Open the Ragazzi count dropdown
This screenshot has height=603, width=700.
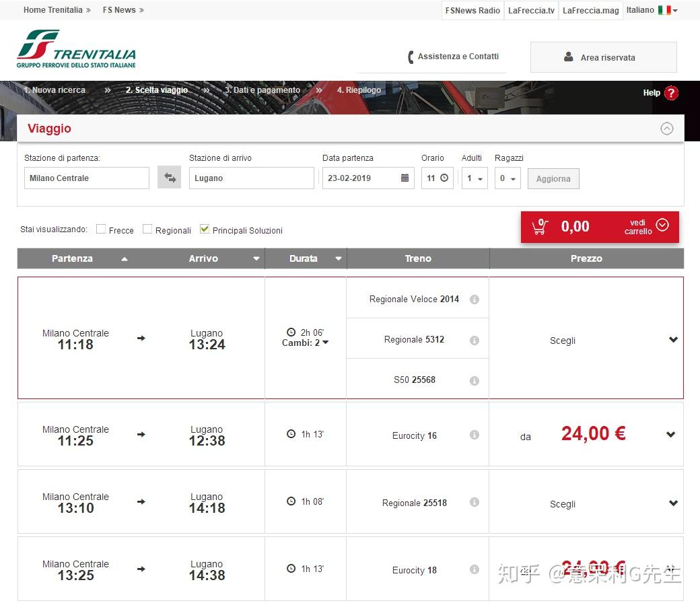[x=508, y=178]
